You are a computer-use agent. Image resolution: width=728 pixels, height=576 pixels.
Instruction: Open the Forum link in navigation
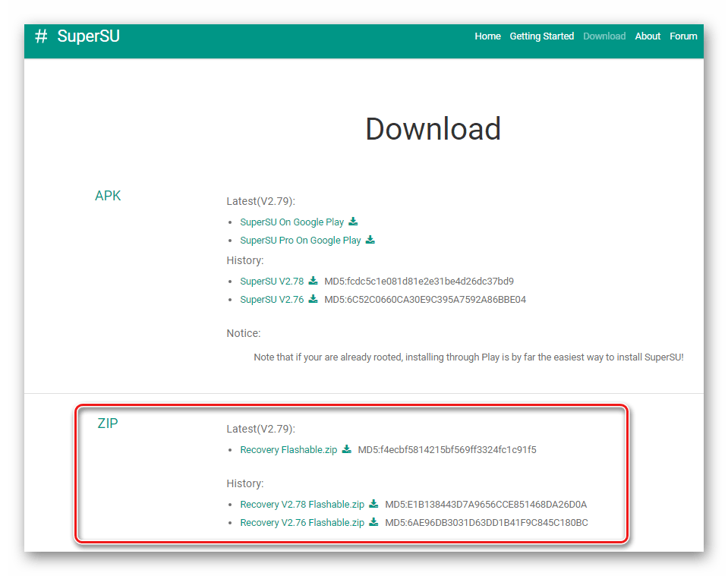[x=683, y=36]
